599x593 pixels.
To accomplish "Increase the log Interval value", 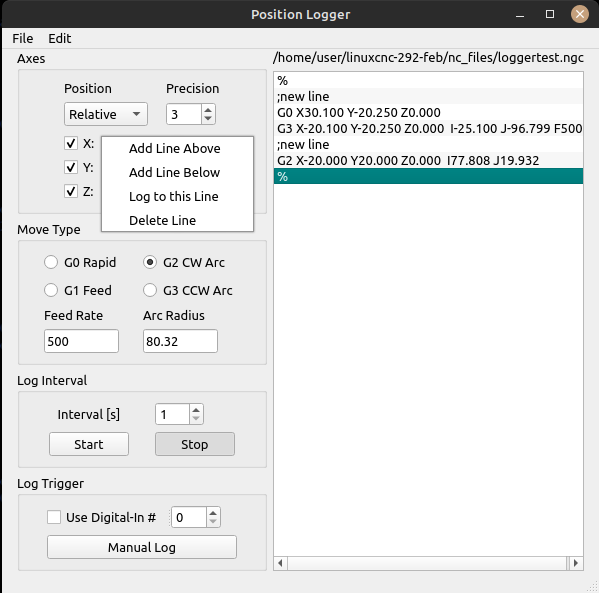I will 196,410.
